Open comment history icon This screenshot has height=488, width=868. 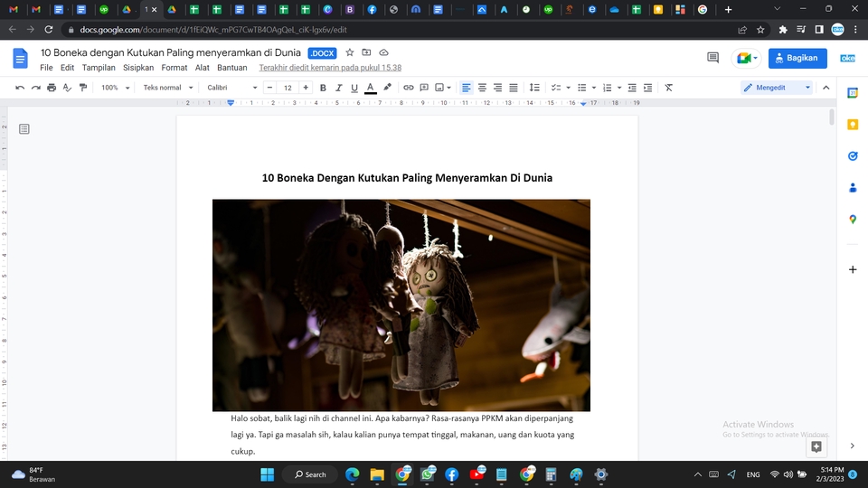(712, 58)
